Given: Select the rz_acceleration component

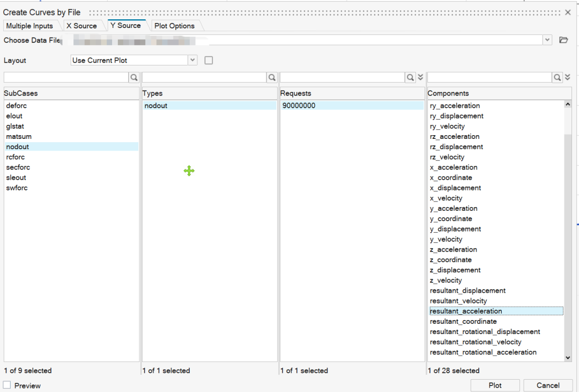Looking at the screenshot, I should pos(496,136).
